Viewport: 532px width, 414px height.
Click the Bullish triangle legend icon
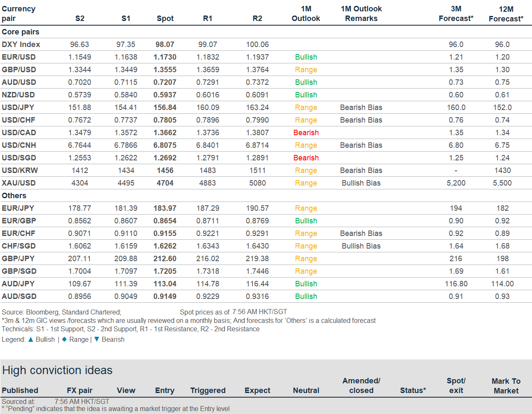click(31, 339)
